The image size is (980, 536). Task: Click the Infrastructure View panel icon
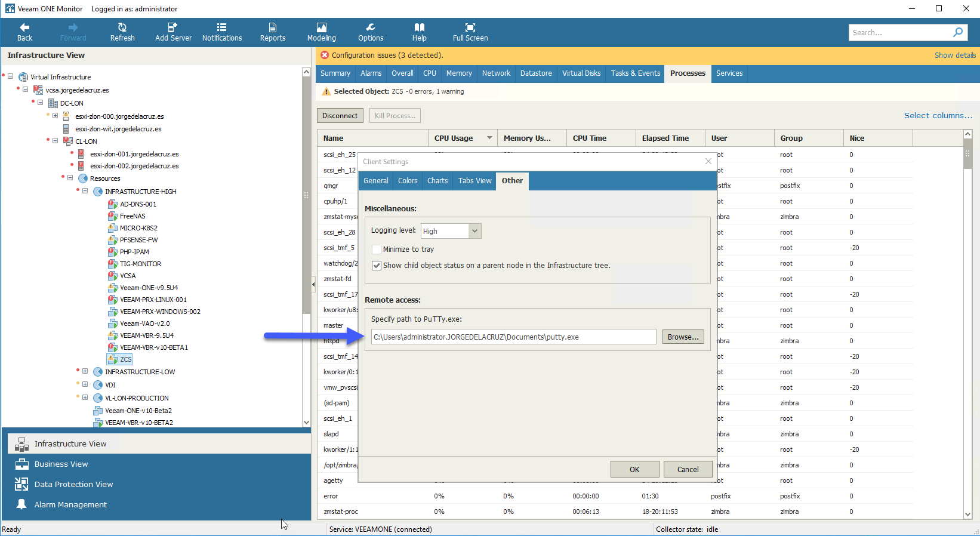click(x=21, y=444)
